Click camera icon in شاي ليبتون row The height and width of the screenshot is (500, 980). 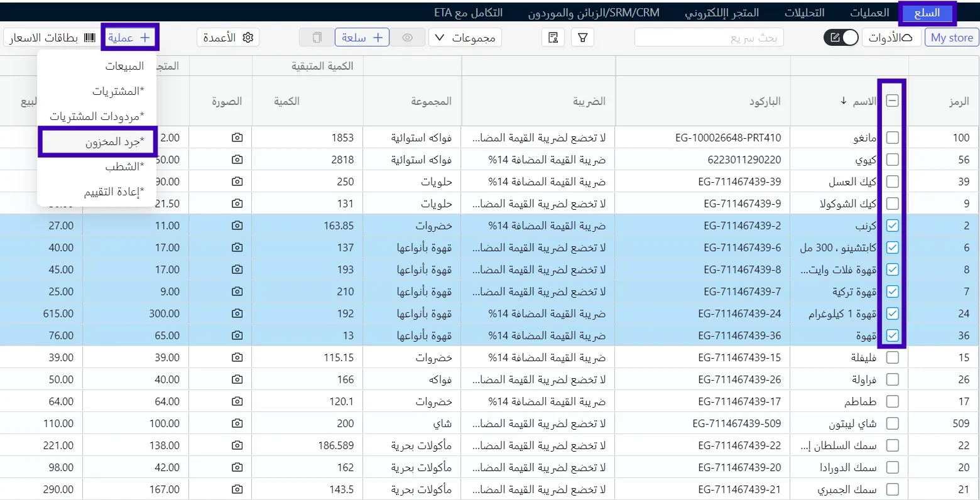tap(237, 423)
